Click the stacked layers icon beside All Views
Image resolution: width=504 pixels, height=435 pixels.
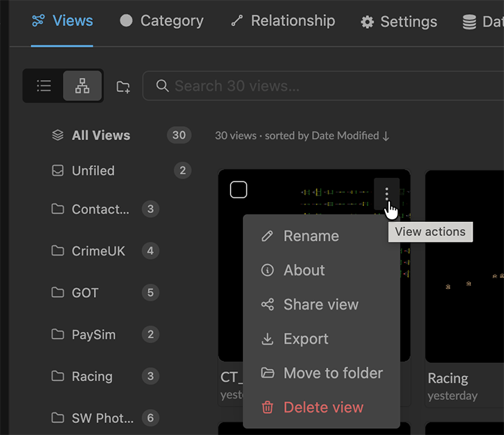click(58, 135)
